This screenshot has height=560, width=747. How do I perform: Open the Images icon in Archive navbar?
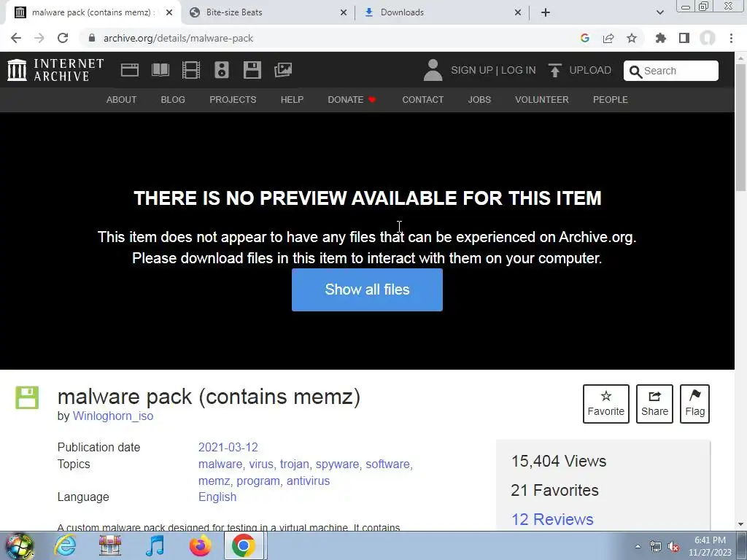pyautogui.click(x=283, y=70)
